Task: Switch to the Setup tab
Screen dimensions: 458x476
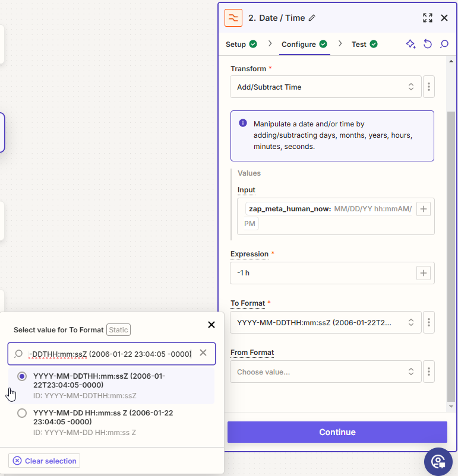Action: [x=241, y=44]
